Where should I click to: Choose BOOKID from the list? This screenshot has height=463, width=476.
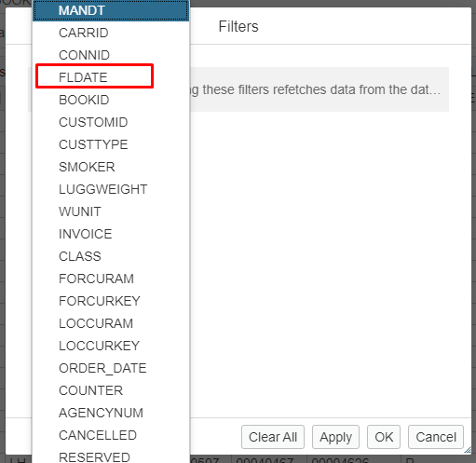[111, 100]
